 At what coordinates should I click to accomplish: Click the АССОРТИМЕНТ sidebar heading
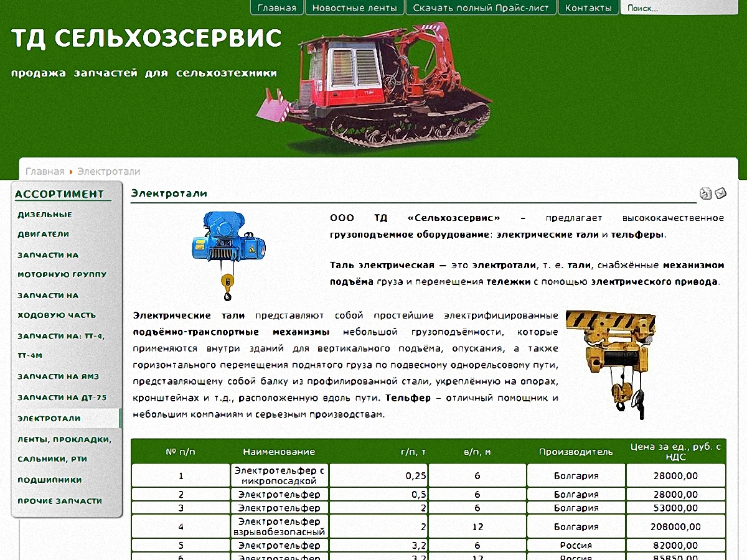pos(60,194)
